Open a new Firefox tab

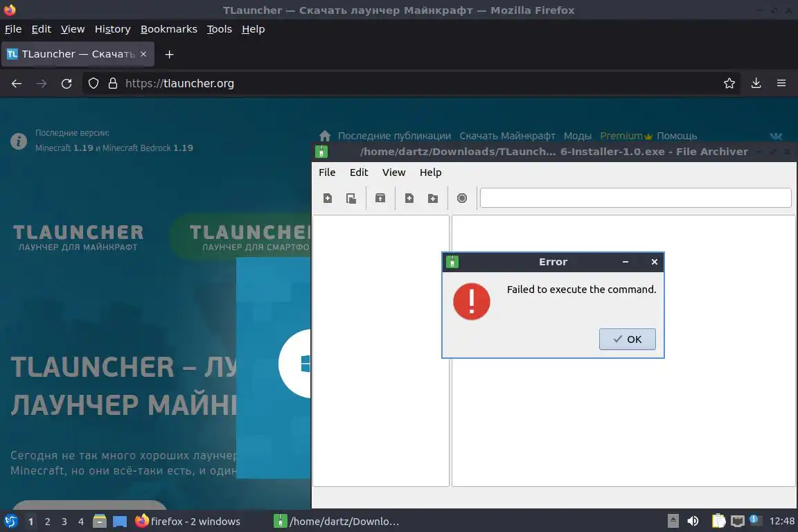(x=170, y=54)
